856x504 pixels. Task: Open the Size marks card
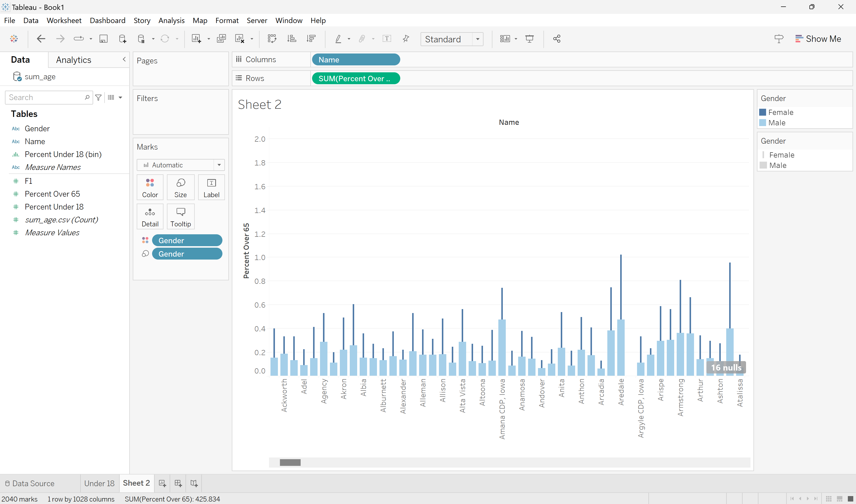tap(181, 187)
